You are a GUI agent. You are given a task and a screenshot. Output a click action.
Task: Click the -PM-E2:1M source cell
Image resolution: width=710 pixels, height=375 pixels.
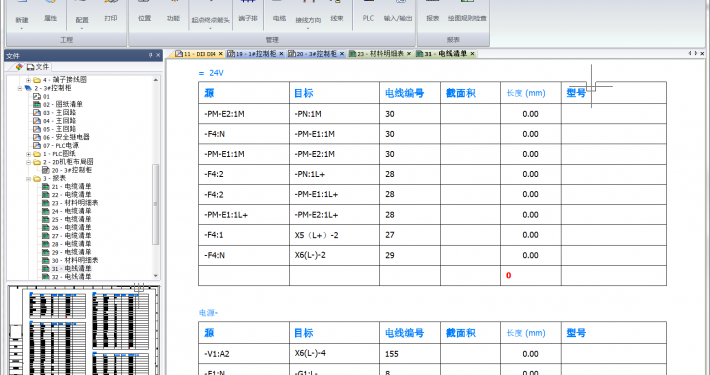[x=244, y=114]
